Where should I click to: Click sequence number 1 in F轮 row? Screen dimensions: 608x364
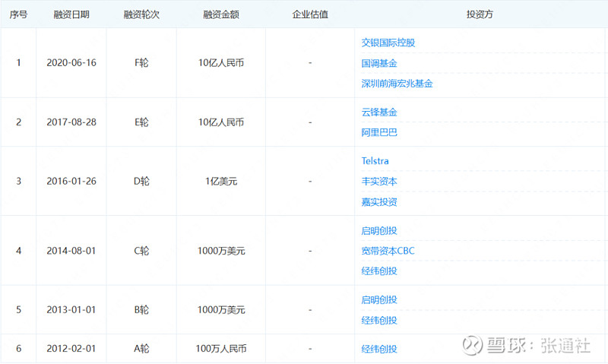point(18,63)
